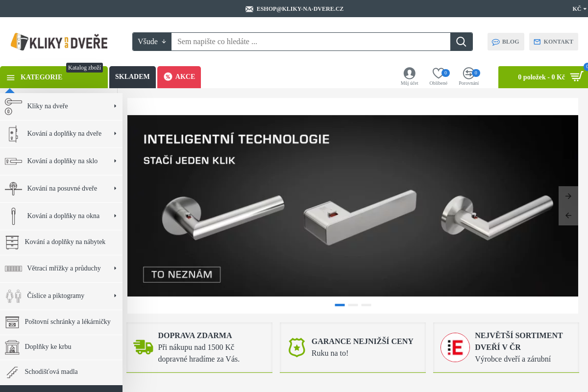Viewport: 588px width, 392px height.
Task: Click the delivery truck icon
Action: 143,347
